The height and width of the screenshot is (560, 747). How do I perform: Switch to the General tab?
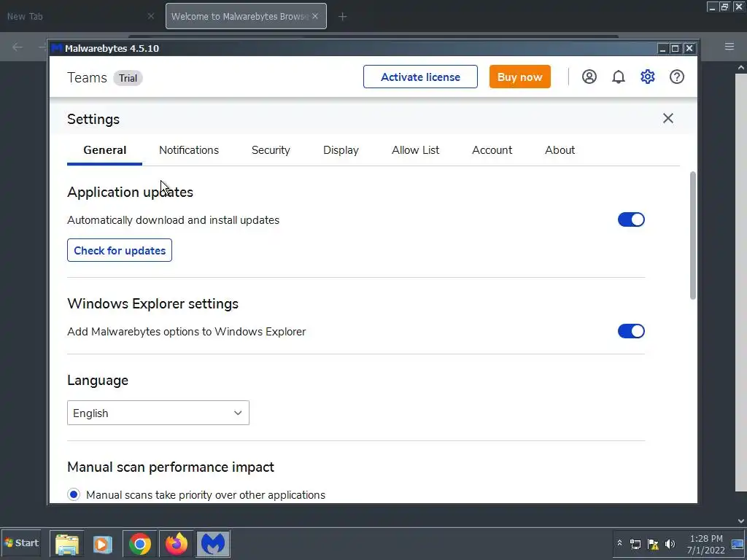tap(105, 150)
